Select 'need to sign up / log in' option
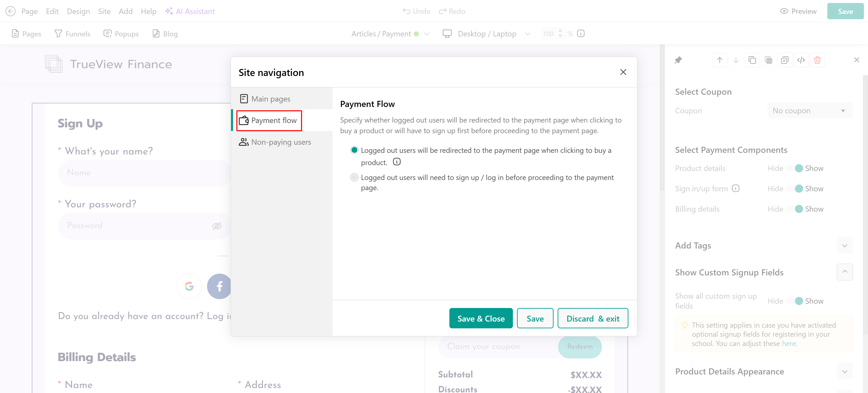The width and height of the screenshot is (868, 393). click(x=354, y=177)
